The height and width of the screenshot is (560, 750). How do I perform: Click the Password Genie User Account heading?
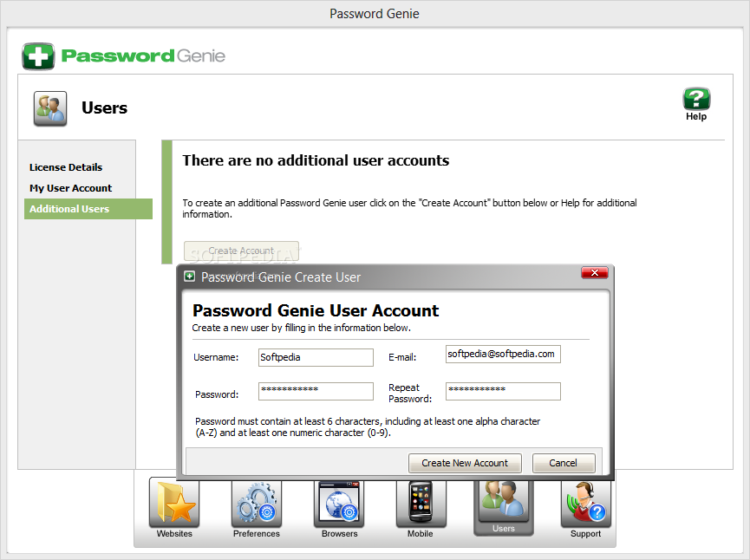coord(316,311)
